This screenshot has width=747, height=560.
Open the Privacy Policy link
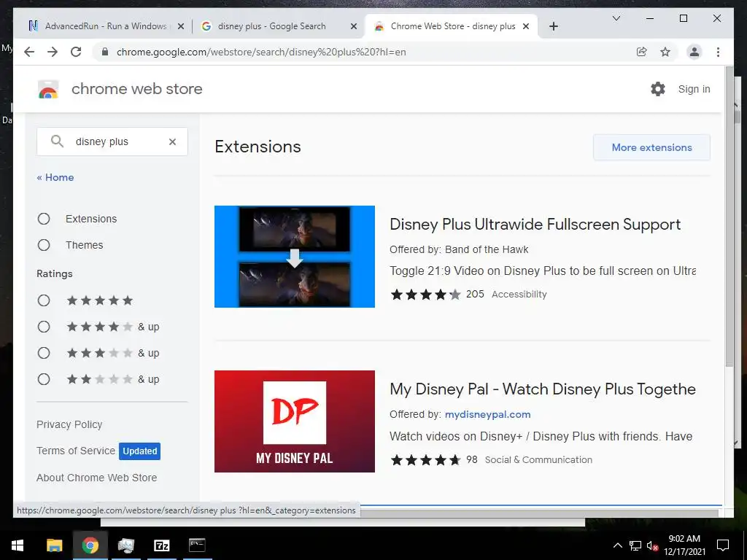(69, 424)
